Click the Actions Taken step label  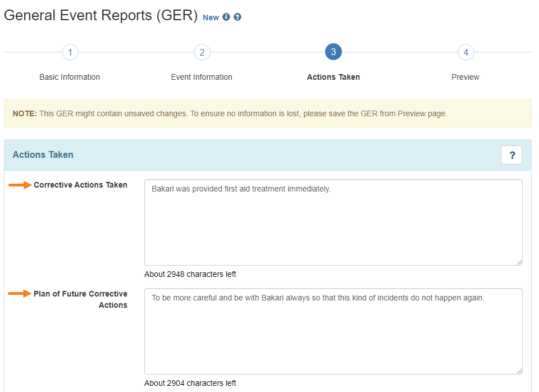[334, 77]
